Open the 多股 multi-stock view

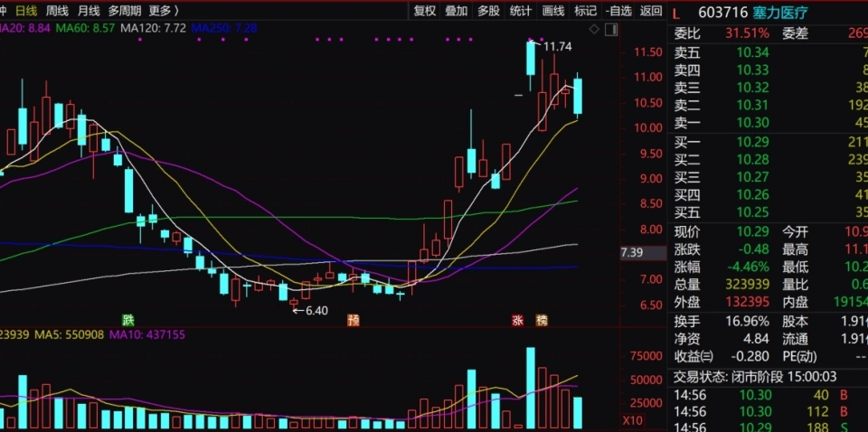coord(488,11)
